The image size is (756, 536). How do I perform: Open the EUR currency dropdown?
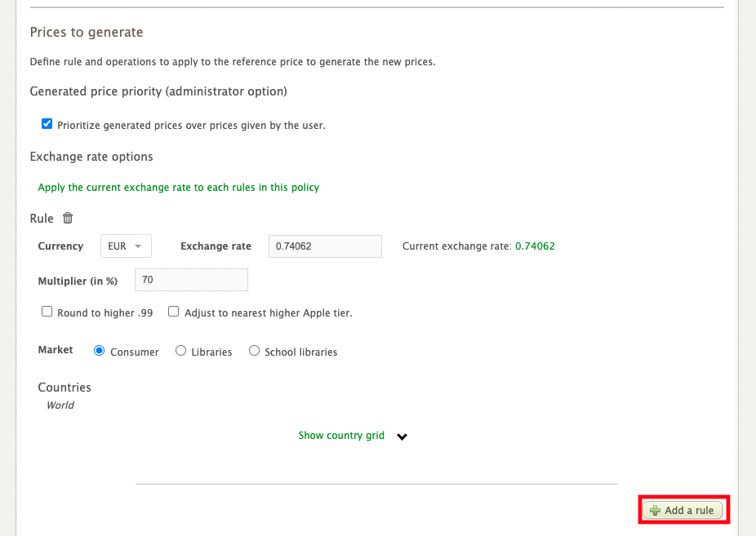(x=125, y=246)
